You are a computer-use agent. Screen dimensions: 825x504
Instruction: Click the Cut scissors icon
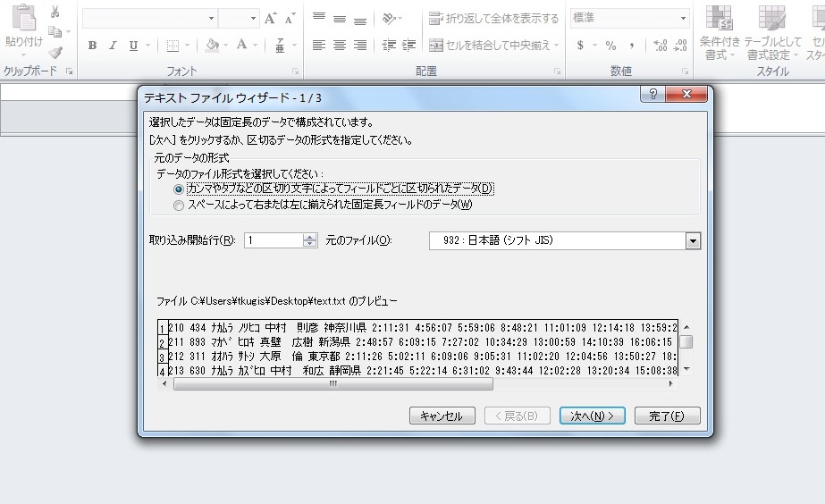coord(55,13)
